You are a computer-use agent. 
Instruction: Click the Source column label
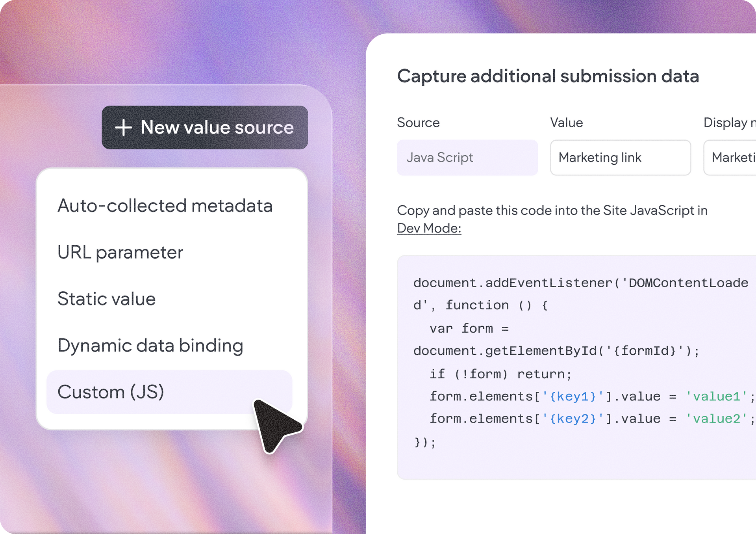(x=418, y=123)
